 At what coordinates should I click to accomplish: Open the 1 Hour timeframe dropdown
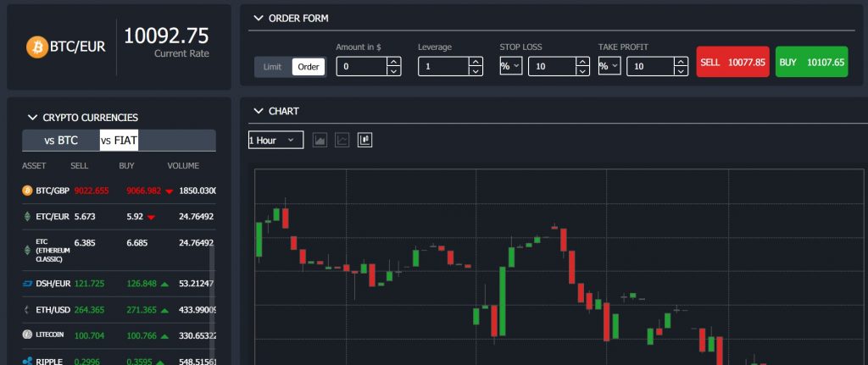pos(275,140)
